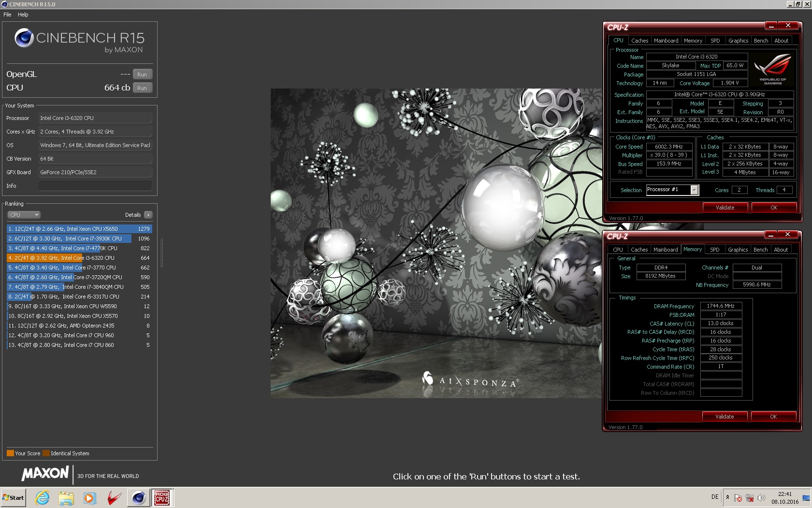Select ranking row Core i7-3720QM CPU
The height and width of the screenshot is (508, 812).
coord(79,277)
